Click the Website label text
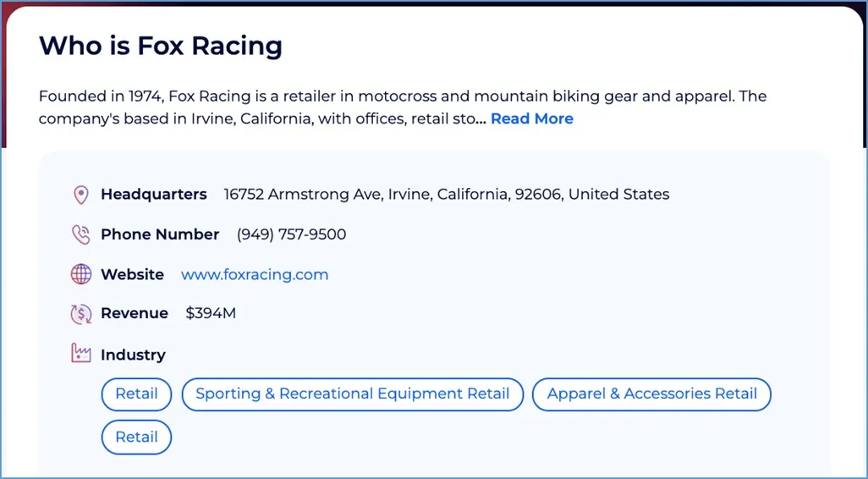 tap(132, 275)
